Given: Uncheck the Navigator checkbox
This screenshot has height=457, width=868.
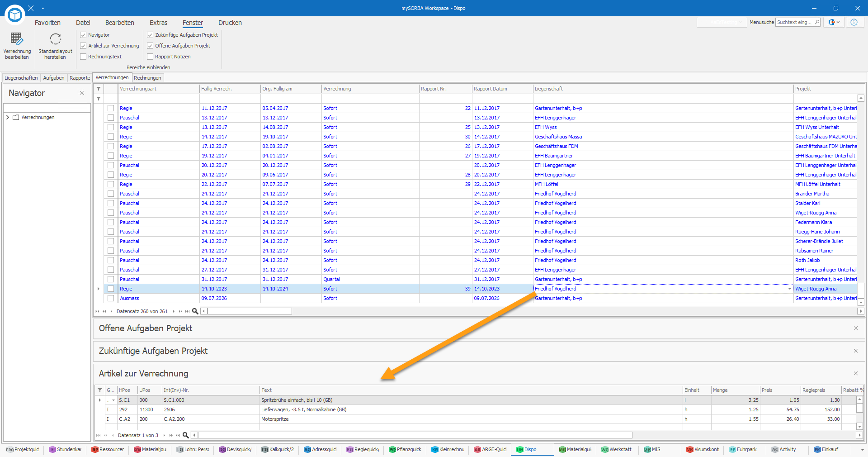Looking at the screenshot, I should (83, 35).
